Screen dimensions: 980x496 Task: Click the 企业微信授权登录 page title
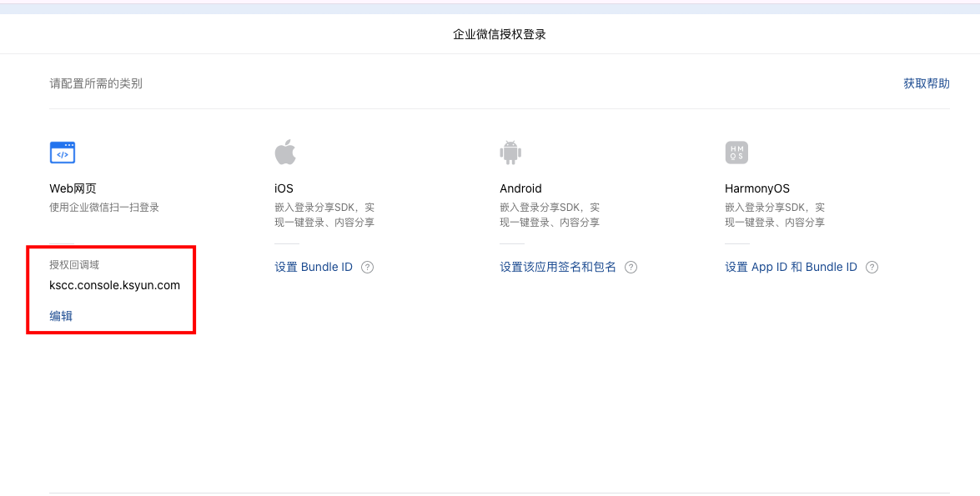tap(499, 34)
